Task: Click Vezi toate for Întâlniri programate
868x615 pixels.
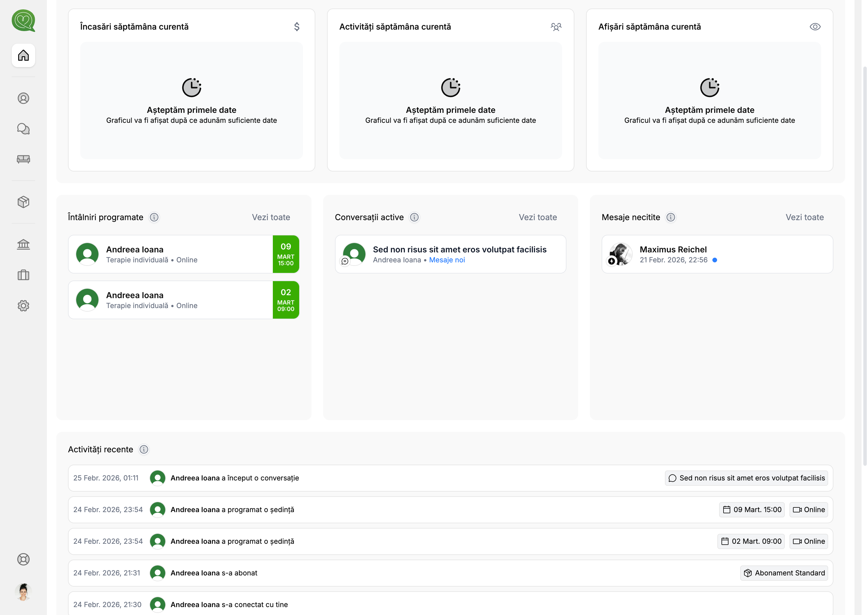Action: [271, 218]
